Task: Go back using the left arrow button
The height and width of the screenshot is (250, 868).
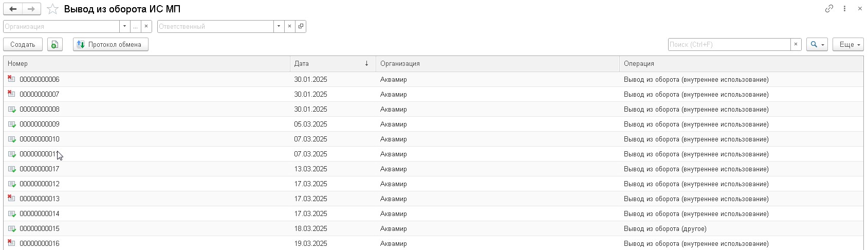Action: point(13,9)
